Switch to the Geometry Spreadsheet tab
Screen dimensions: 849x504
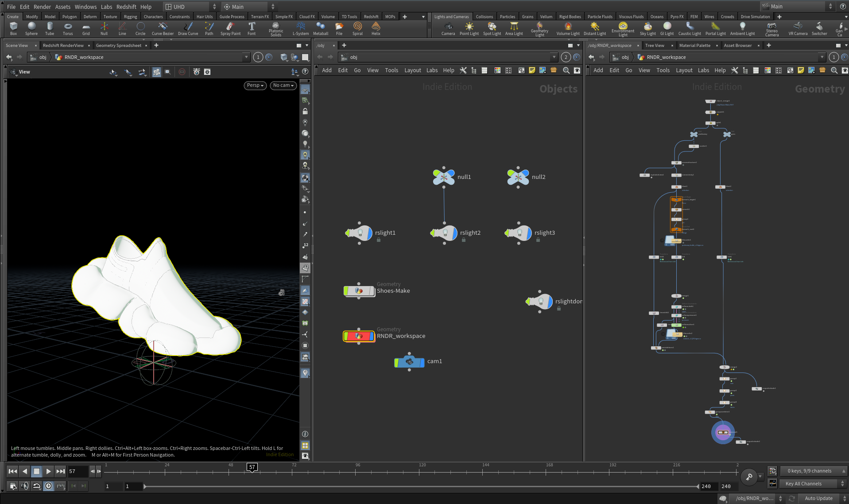[x=119, y=45]
